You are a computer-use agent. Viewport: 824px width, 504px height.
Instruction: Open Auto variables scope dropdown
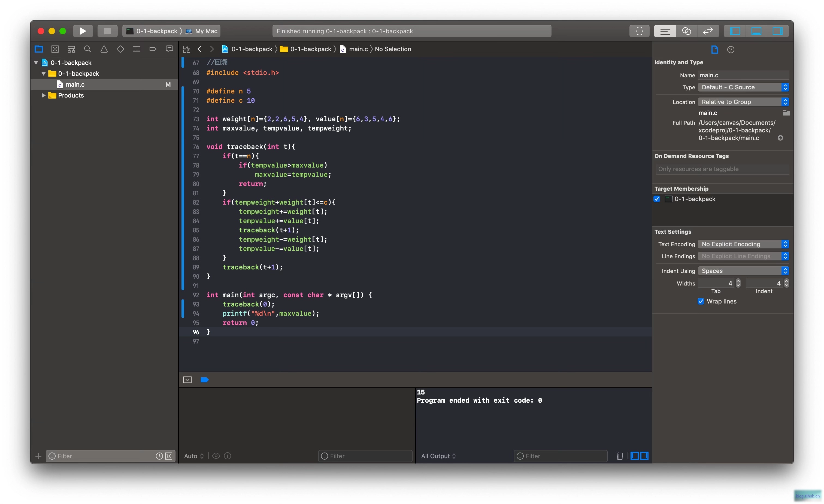tap(194, 456)
